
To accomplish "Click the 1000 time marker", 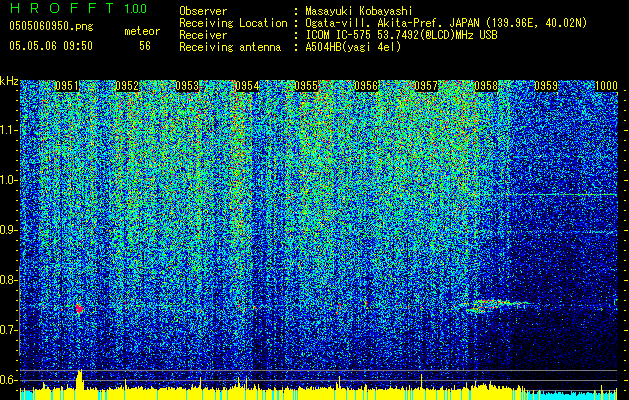I will click(x=606, y=86).
